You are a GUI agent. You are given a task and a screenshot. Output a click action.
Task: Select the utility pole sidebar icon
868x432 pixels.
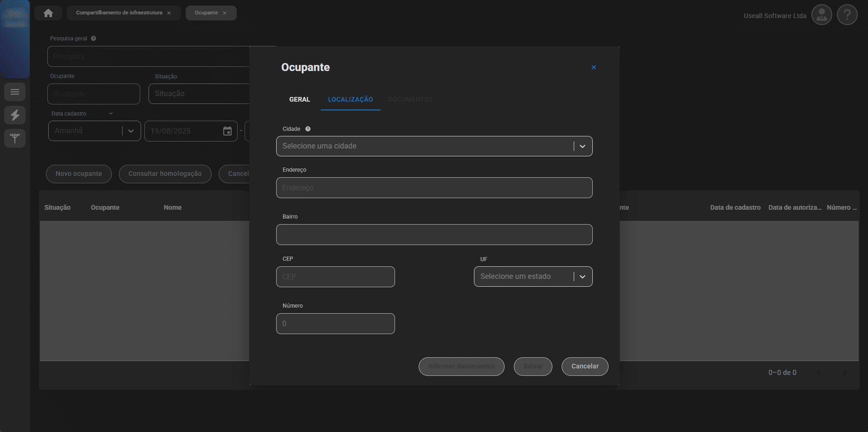15,138
